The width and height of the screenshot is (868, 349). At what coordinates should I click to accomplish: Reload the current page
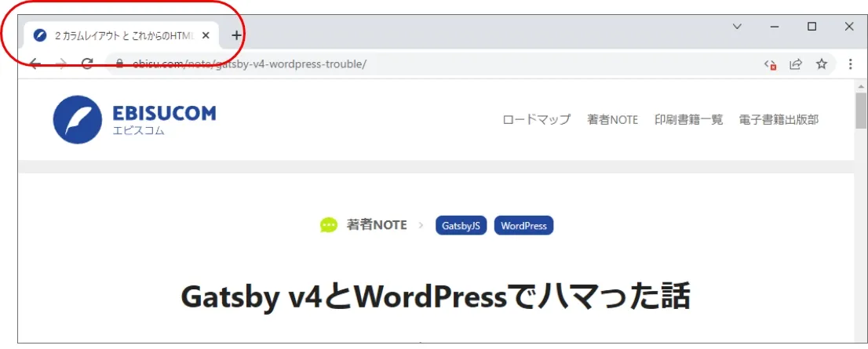[x=87, y=64]
